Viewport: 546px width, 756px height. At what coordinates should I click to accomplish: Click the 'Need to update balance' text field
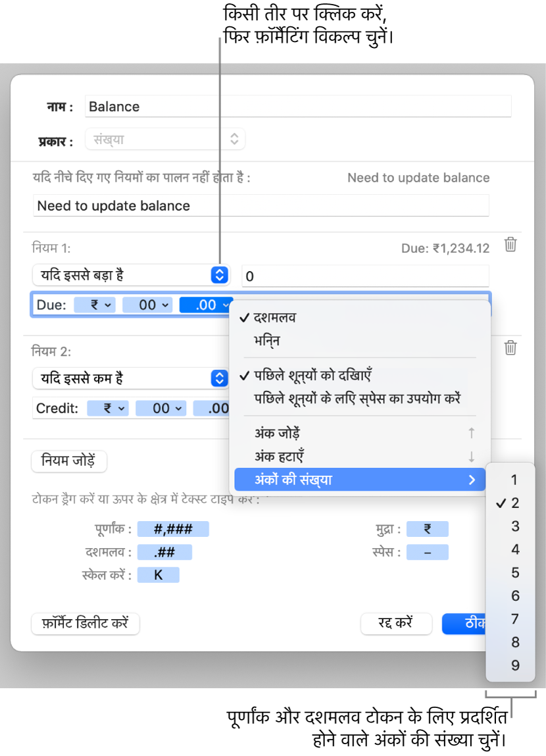(x=261, y=205)
